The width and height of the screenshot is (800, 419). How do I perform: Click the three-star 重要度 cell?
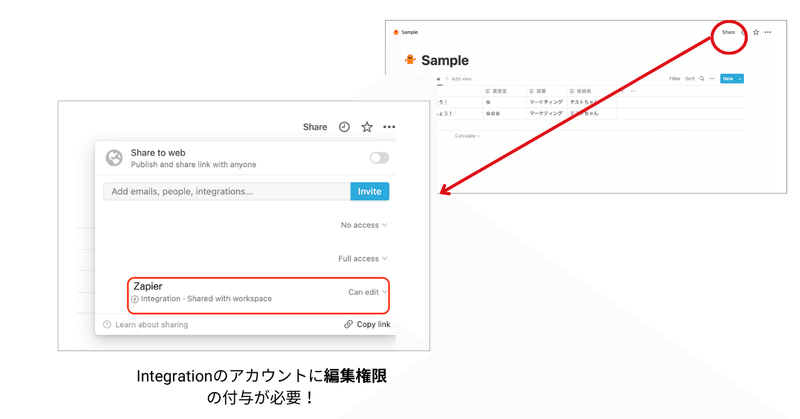pyautogui.click(x=505, y=113)
